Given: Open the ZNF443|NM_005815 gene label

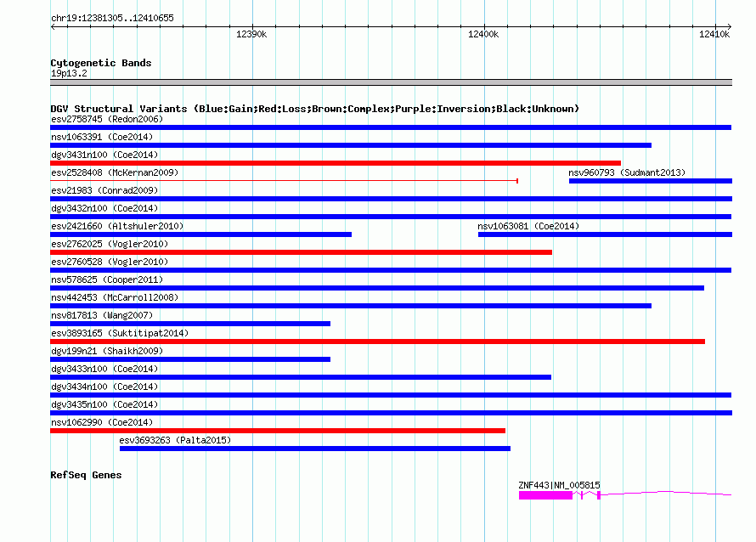Looking at the screenshot, I should [559, 485].
